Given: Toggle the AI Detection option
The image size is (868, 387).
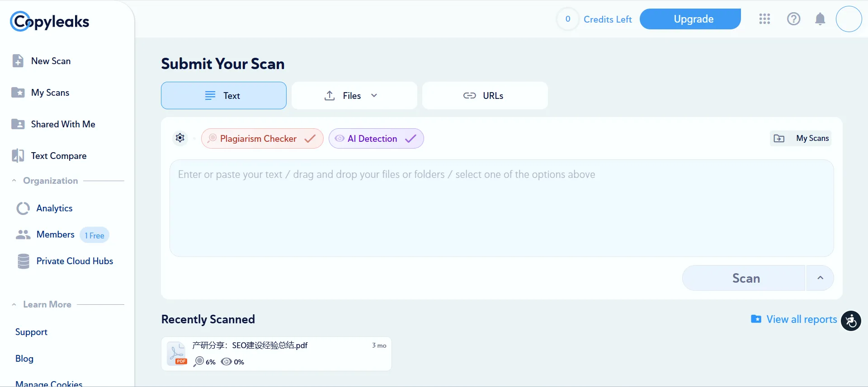Looking at the screenshot, I should [x=376, y=139].
